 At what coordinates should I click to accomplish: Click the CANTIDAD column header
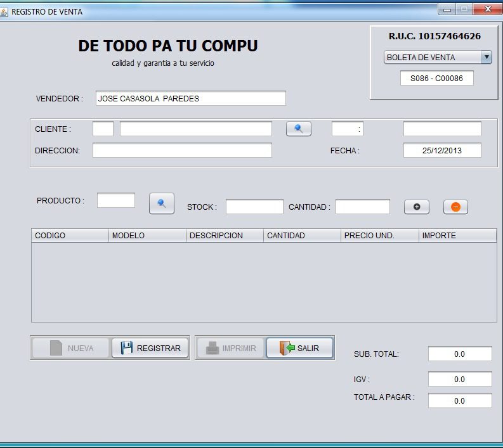tap(302, 236)
